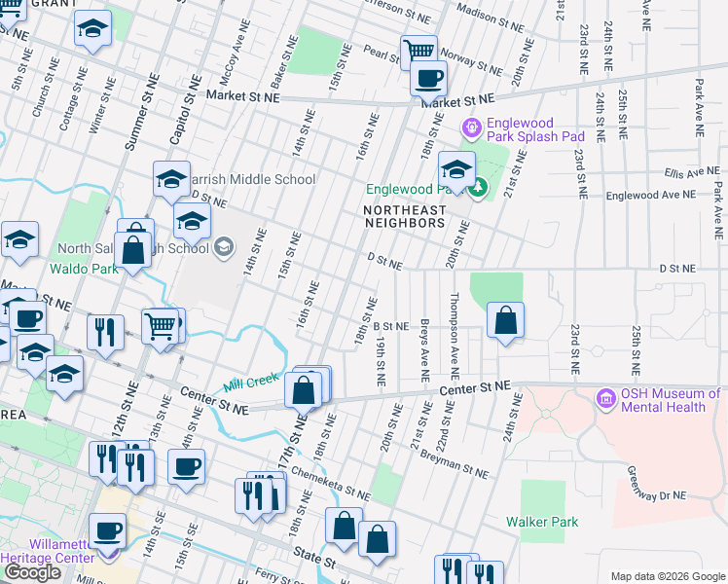Click the right shopping bag marker near State St
728x584 pixels.
377,540
